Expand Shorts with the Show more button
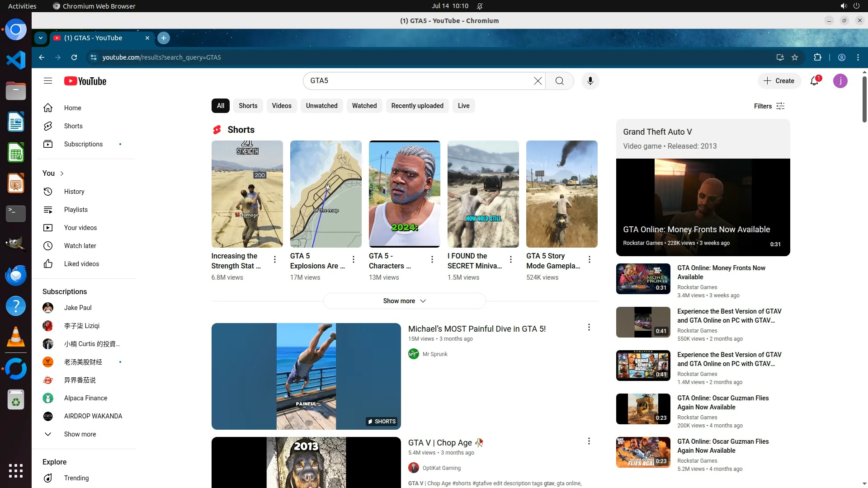Screen dimensions: 868x488 (x=404, y=301)
